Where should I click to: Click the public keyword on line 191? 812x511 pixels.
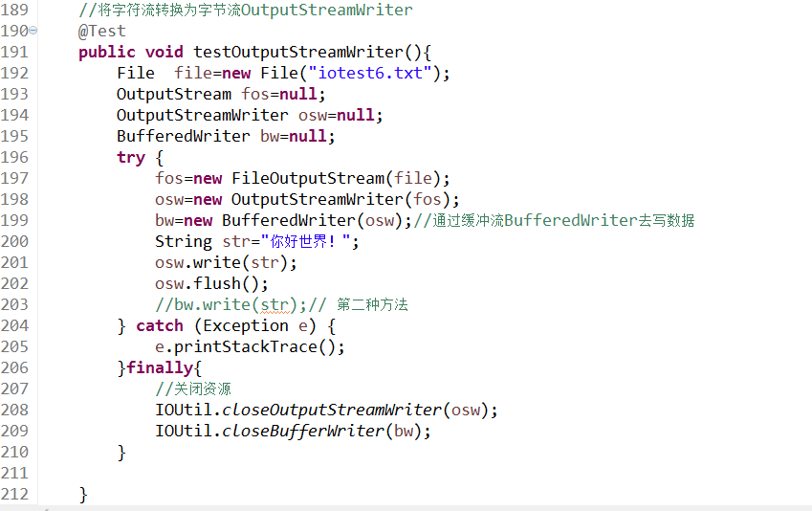tap(107, 52)
